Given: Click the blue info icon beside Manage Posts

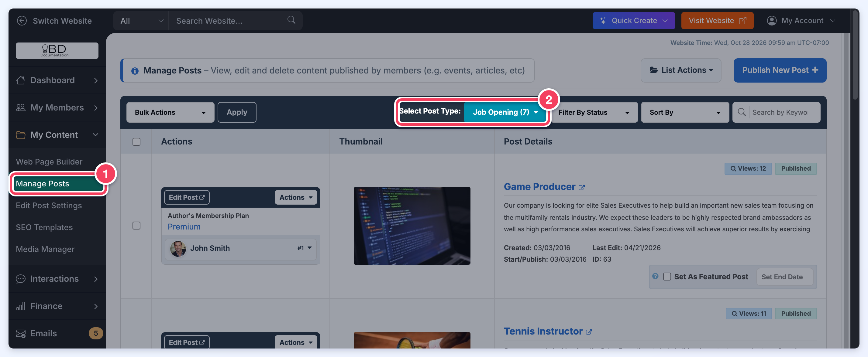Looking at the screenshot, I should click(135, 71).
